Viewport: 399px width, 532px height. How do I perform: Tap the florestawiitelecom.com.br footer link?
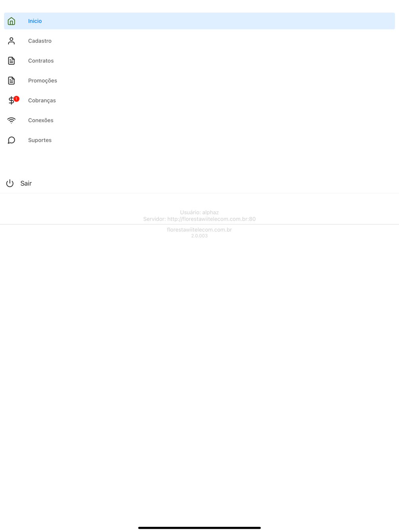[x=199, y=230]
